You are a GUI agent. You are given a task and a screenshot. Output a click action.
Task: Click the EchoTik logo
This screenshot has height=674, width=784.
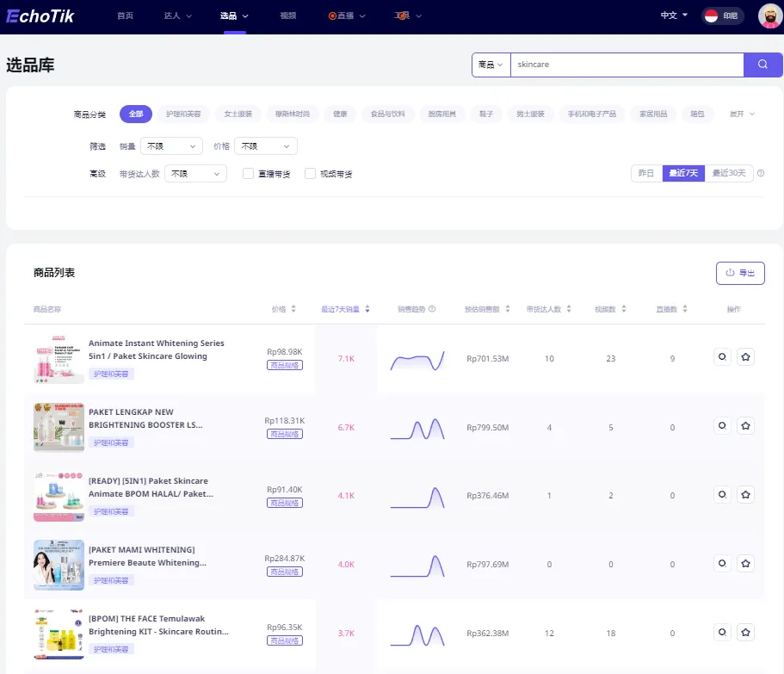click(x=40, y=16)
